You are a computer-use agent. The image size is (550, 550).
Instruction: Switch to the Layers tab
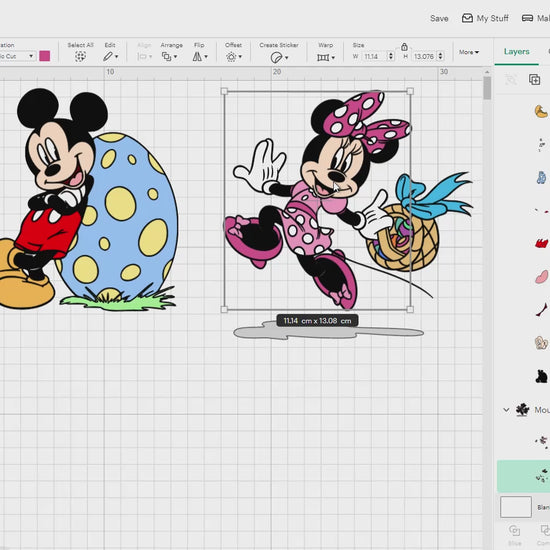(516, 52)
